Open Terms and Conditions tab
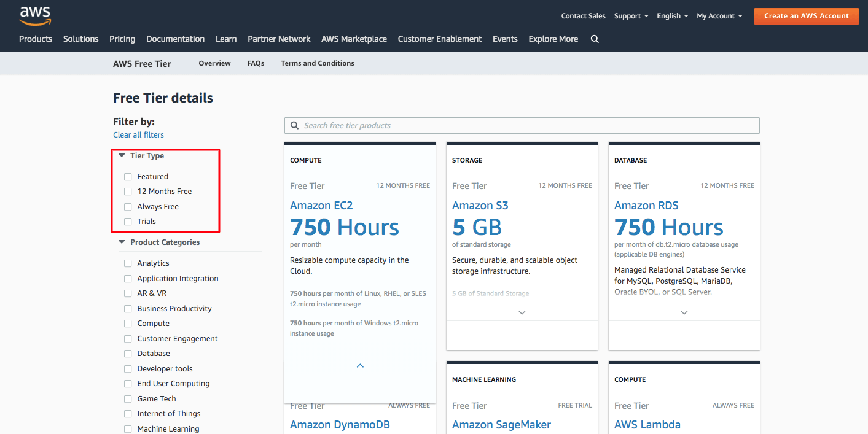Screen dimensions: 868x434 point(318,63)
